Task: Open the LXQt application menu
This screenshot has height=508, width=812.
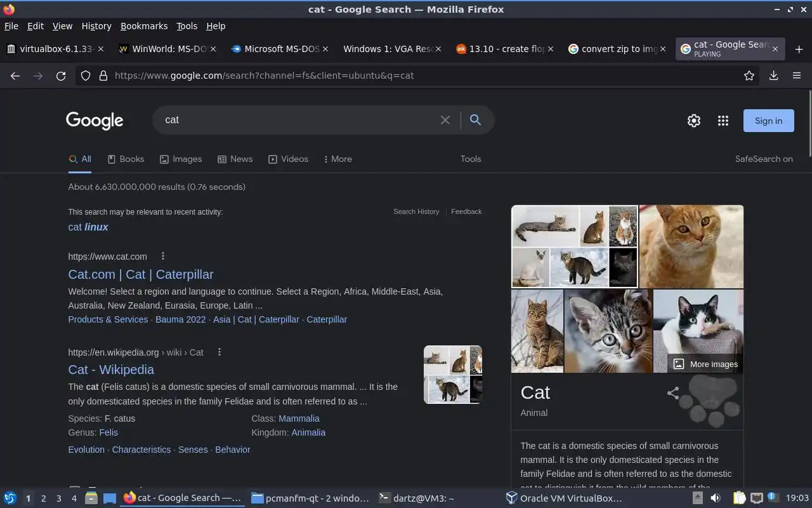Action: (10, 498)
